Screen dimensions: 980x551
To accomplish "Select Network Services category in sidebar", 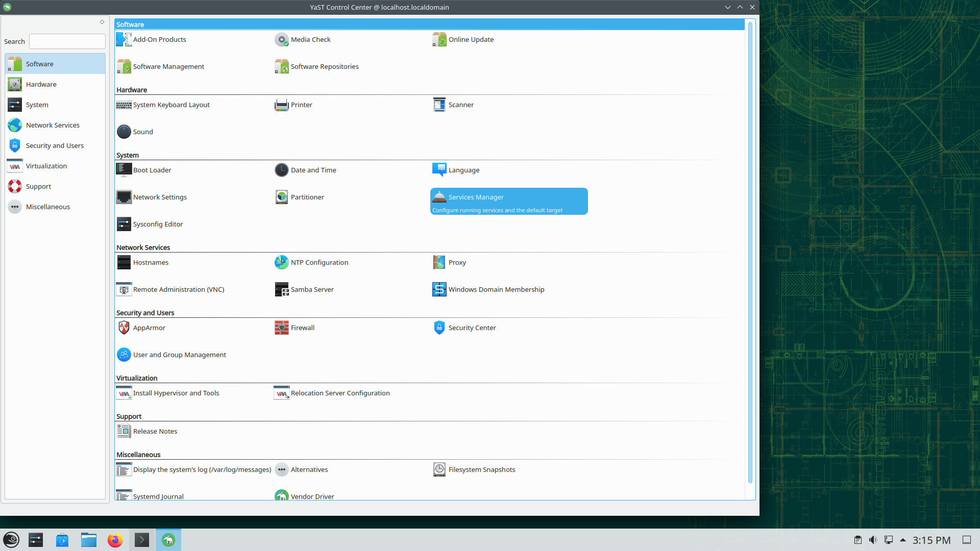I will coord(55,125).
